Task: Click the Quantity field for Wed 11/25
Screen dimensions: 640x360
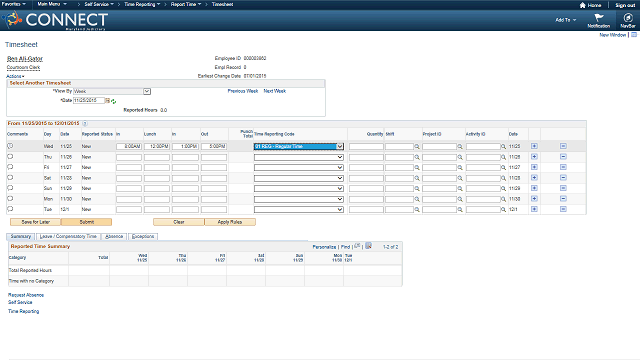Action: tap(366, 146)
